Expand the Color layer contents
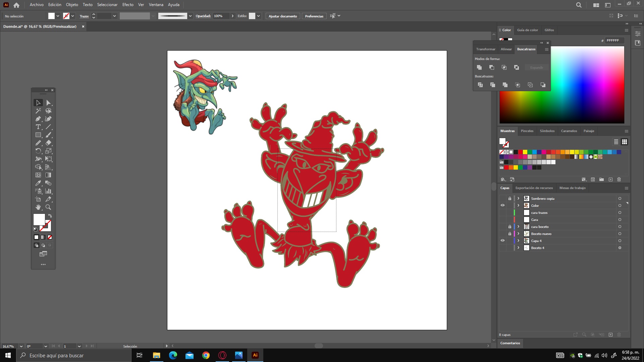Viewport: 644px width, 362px height. click(518, 205)
